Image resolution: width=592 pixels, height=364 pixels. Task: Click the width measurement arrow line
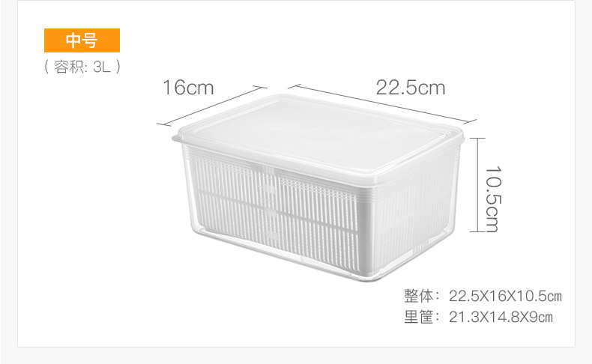click(x=212, y=106)
